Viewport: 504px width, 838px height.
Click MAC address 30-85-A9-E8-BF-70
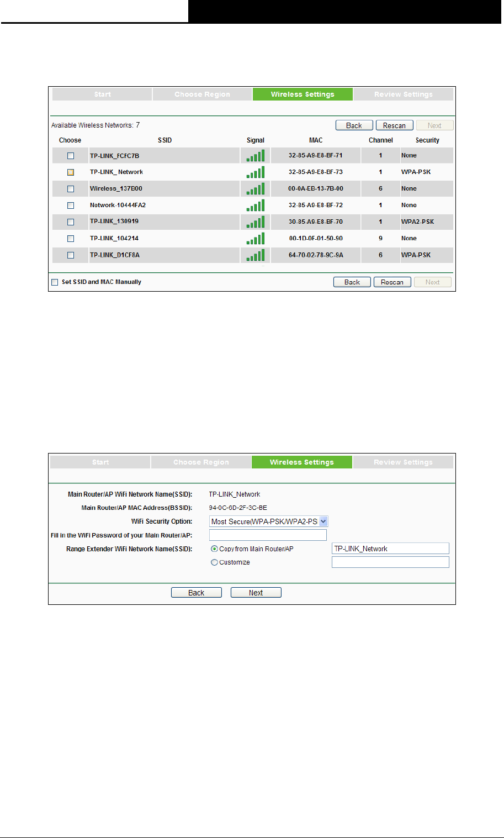316,222
